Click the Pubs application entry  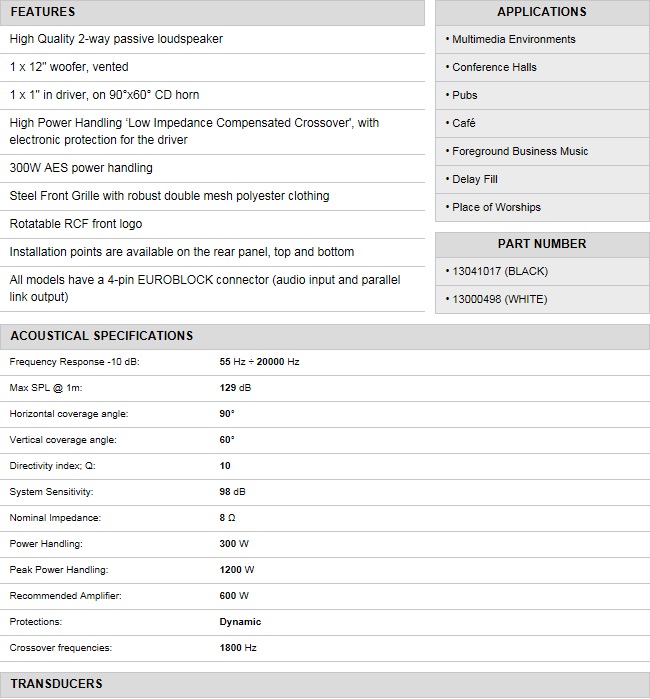464,95
